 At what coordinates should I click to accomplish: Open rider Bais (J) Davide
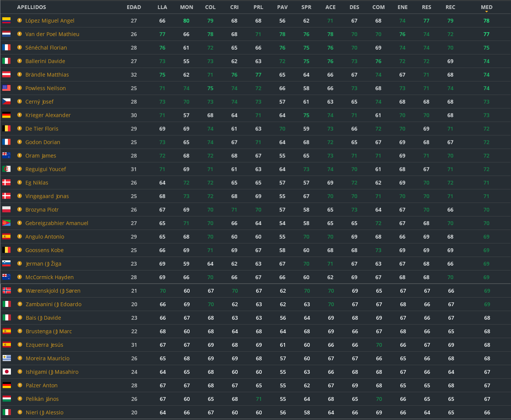click(43, 318)
